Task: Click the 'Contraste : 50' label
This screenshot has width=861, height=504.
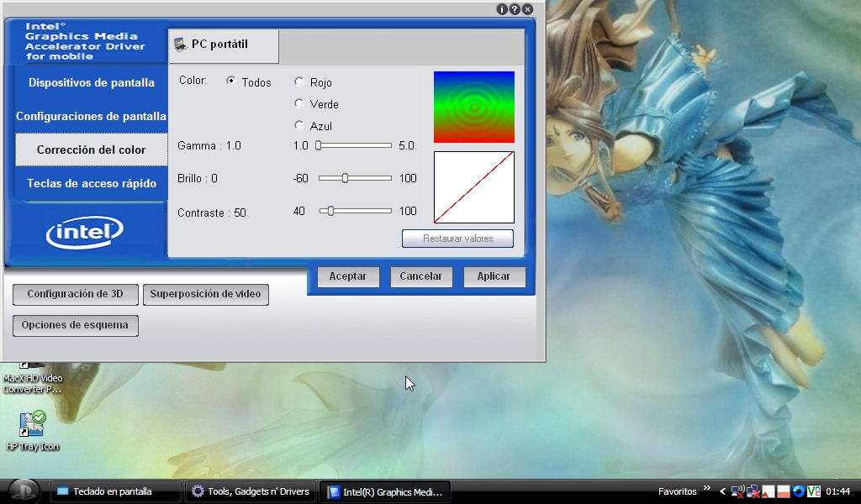Action: click(x=211, y=213)
